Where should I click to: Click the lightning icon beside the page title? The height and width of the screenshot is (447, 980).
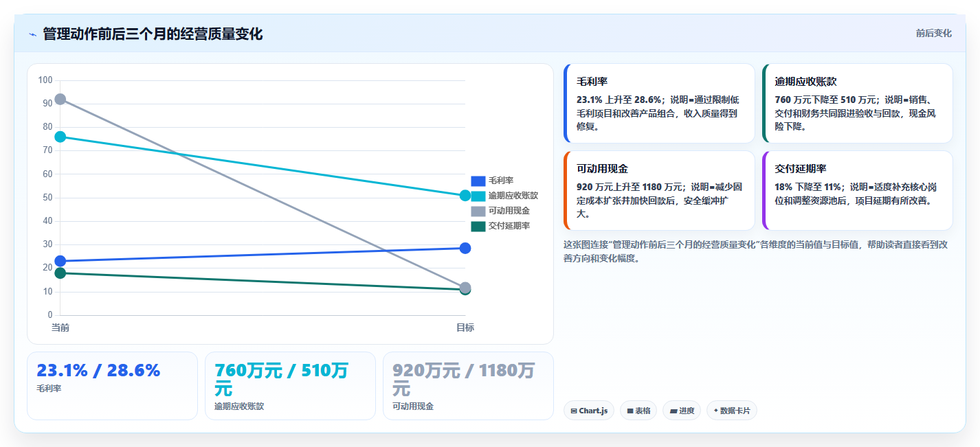pos(32,34)
